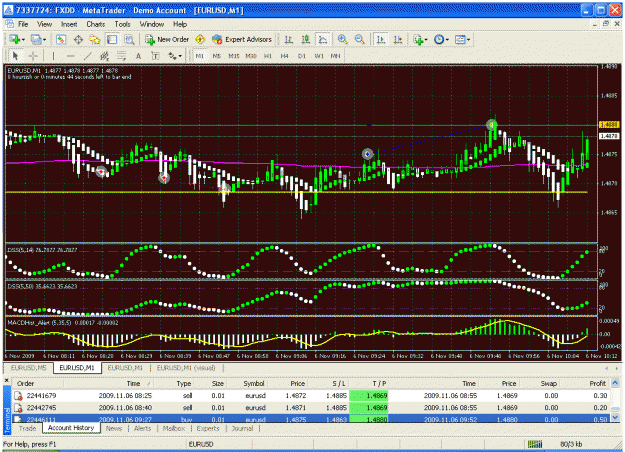Select the M15 timeframe
The height and width of the screenshot is (452, 625).
(x=234, y=56)
